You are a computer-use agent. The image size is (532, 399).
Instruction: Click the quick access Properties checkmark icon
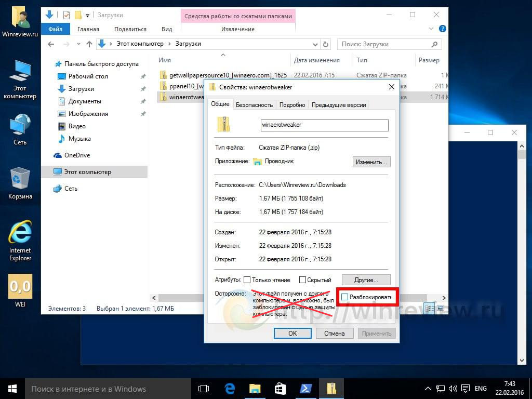point(66,15)
